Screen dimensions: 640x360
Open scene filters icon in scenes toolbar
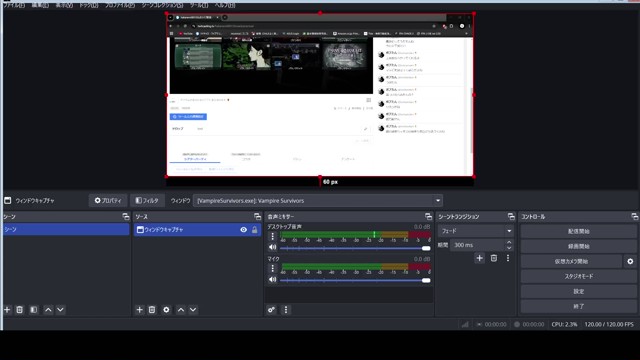pyautogui.click(x=33, y=310)
